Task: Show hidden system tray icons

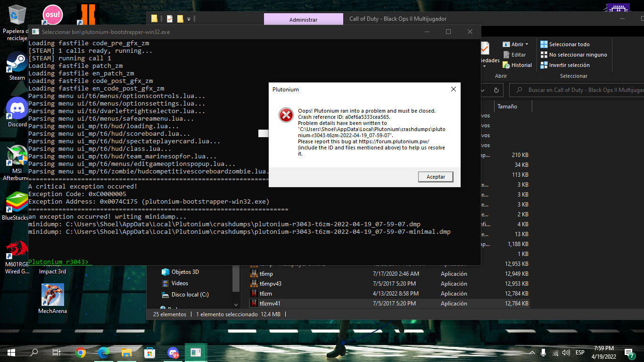Action: 532,353
